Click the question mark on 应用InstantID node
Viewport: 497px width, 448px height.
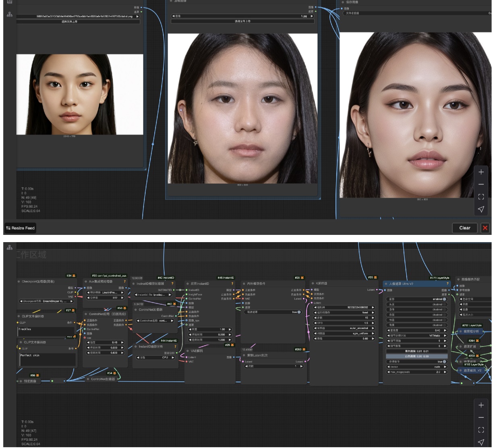pos(232,284)
